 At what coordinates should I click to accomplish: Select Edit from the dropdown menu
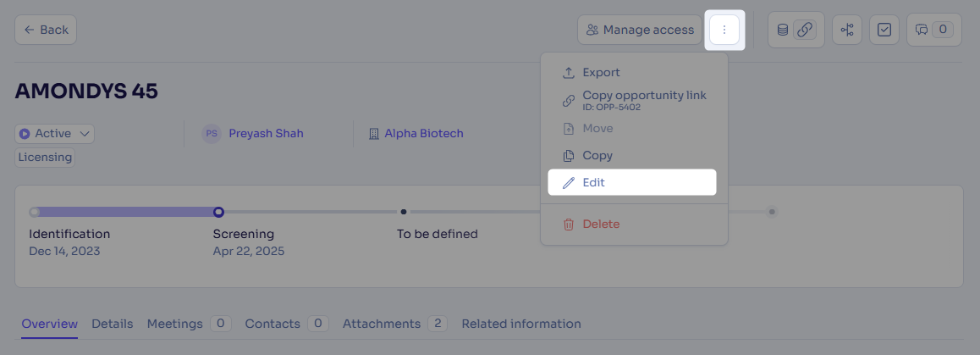(632, 182)
